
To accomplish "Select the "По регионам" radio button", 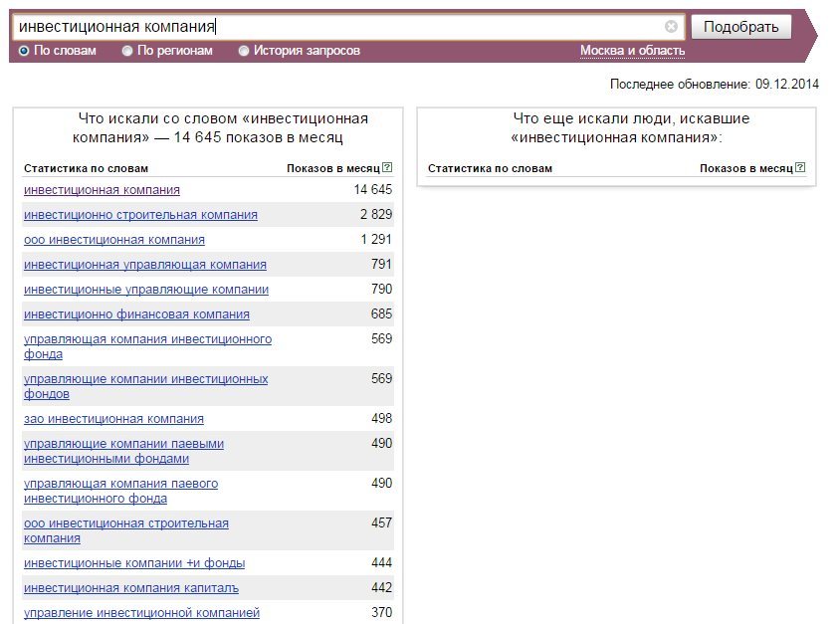I will pos(127,51).
